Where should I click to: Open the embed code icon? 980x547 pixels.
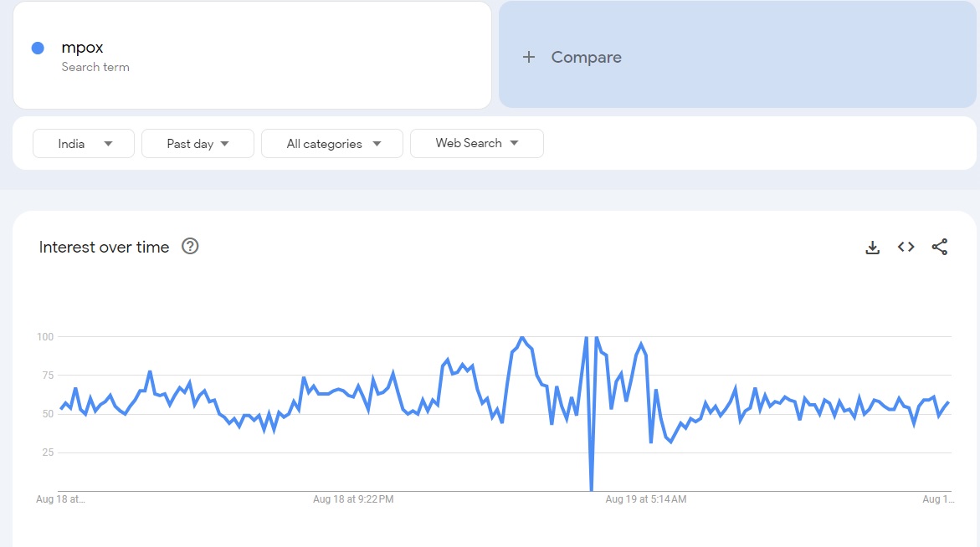(x=906, y=247)
